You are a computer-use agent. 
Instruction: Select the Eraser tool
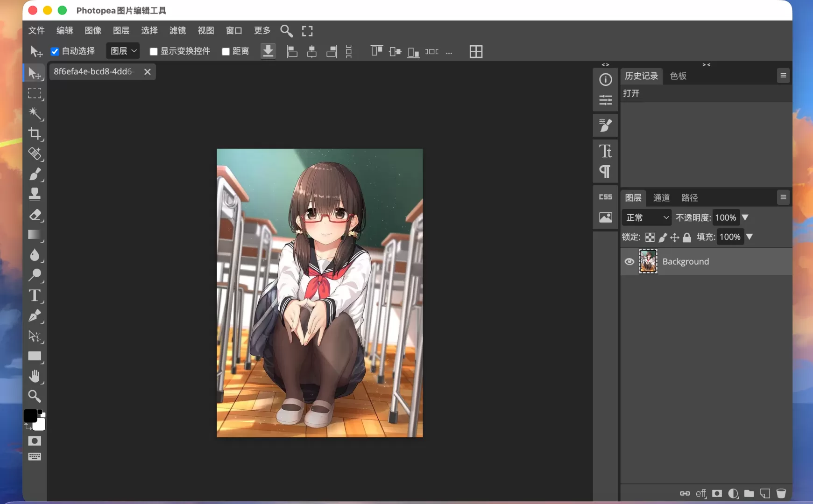35,215
